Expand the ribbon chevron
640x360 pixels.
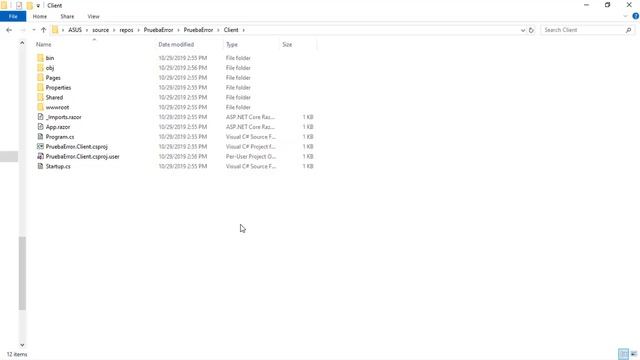[625, 16]
